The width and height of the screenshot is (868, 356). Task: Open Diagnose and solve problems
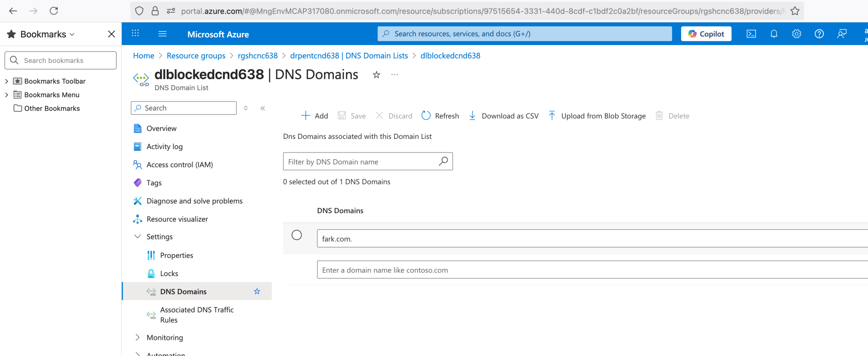[194, 201]
